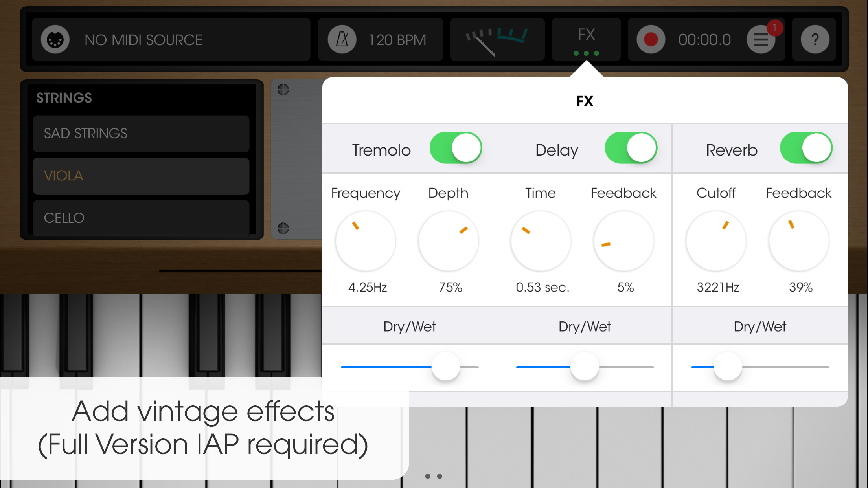Screen dimensions: 868x488
Task: Click the Delay Dry/Wet slider handle
Action: pyautogui.click(x=585, y=367)
